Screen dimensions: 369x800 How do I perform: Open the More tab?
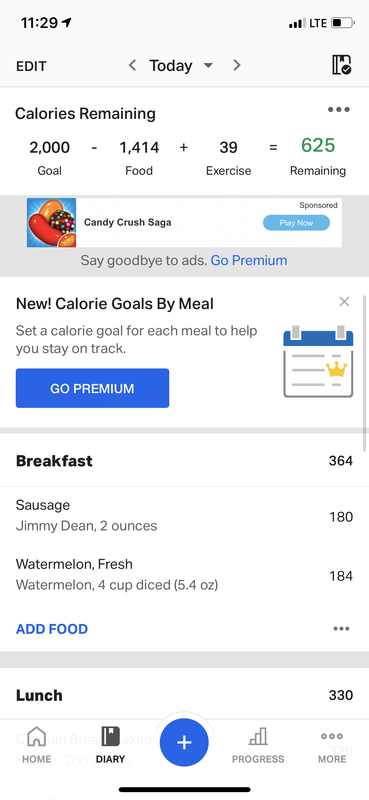332,745
